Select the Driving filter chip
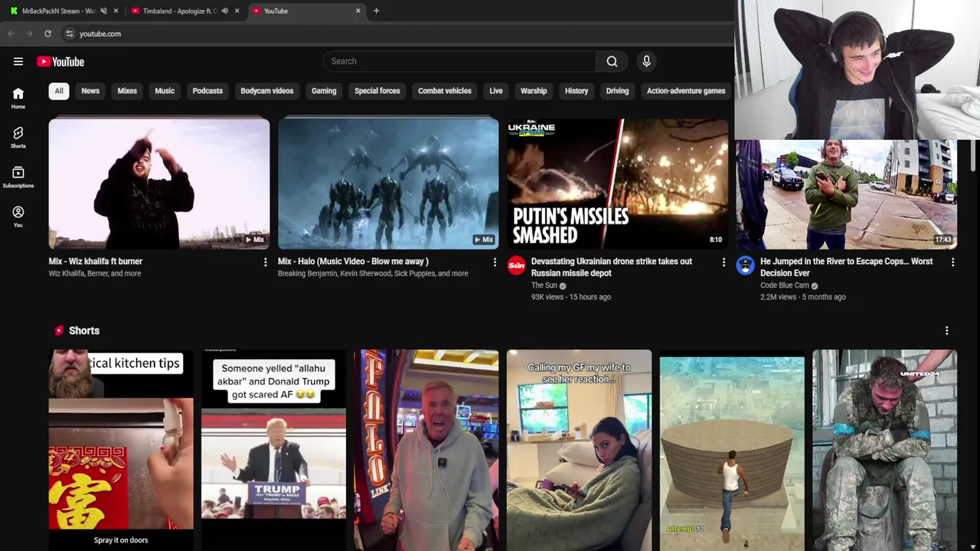This screenshot has height=551, width=980. point(617,91)
